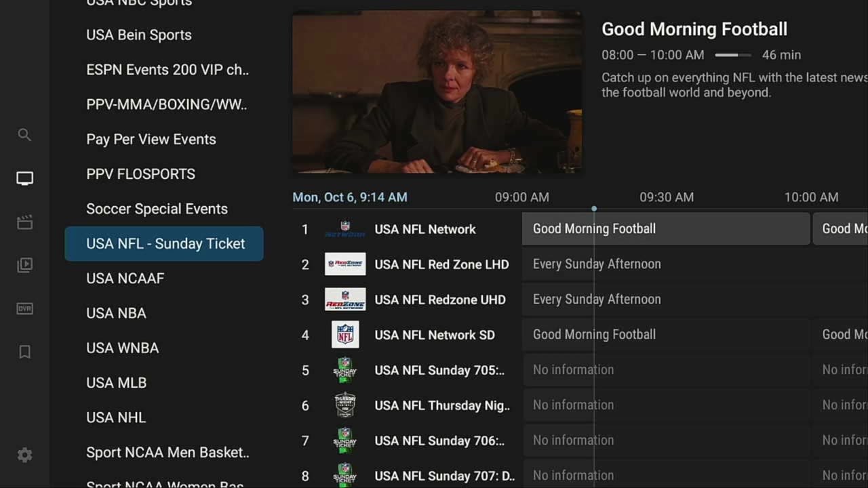Open the DVR recordings icon
The height and width of the screenshot is (488, 868).
click(x=24, y=308)
